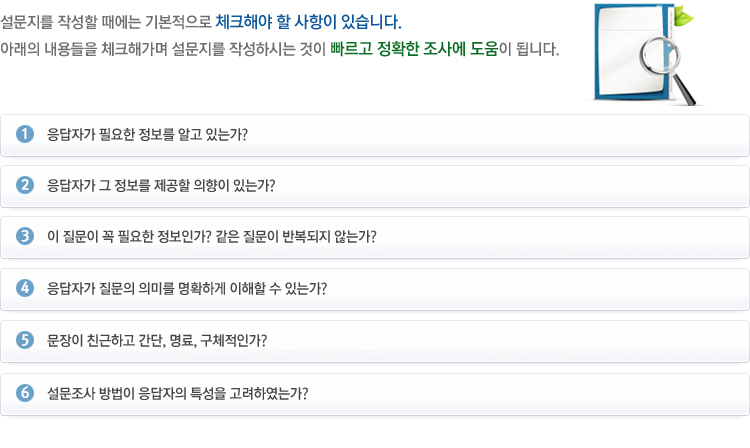The image size is (750, 448).
Task: Click the number 5 circle icon
Action: click(x=25, y=340)
